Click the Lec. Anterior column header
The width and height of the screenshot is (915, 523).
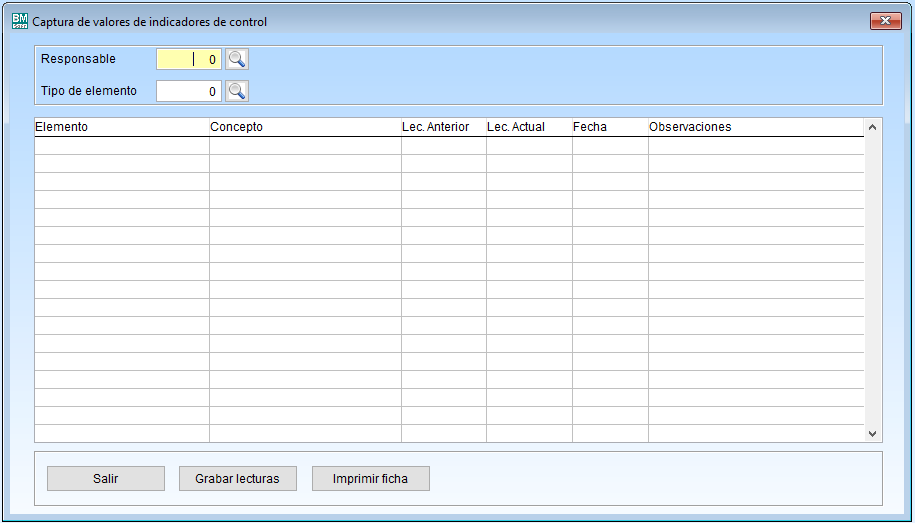pyautogui.click(x=443, y=127)
